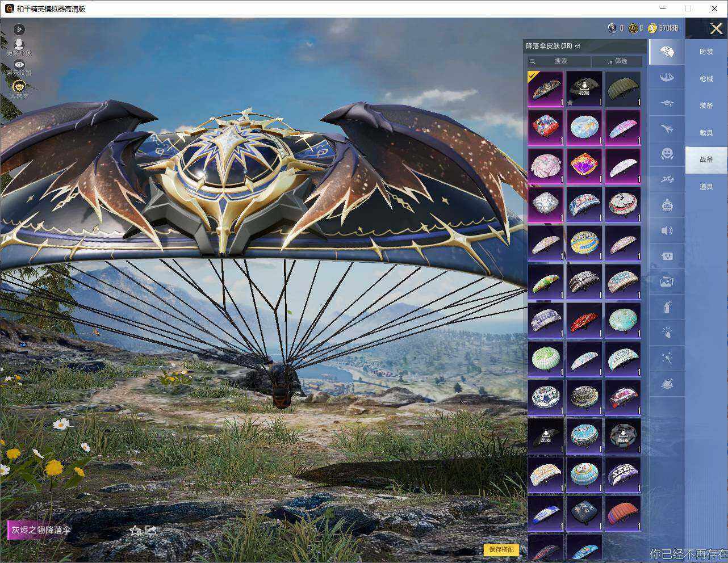Open the jet plane skins category icon

[x=667, y=129]
